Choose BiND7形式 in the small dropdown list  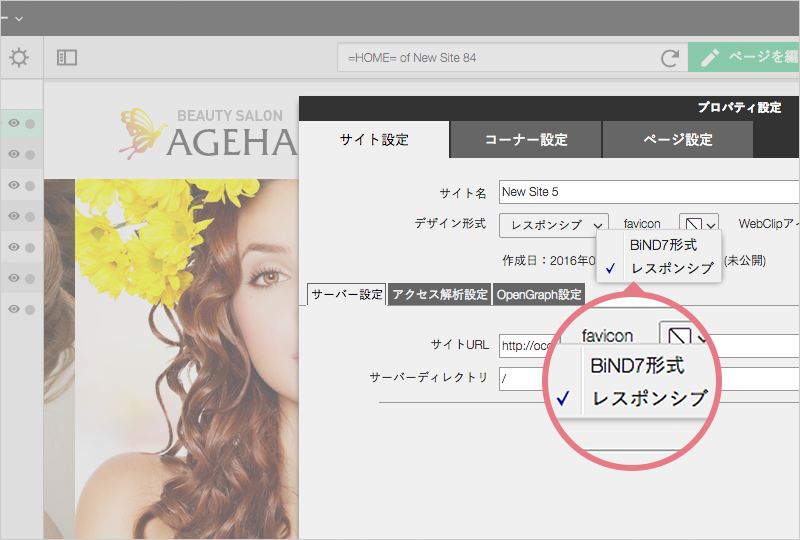coord(662,245)
